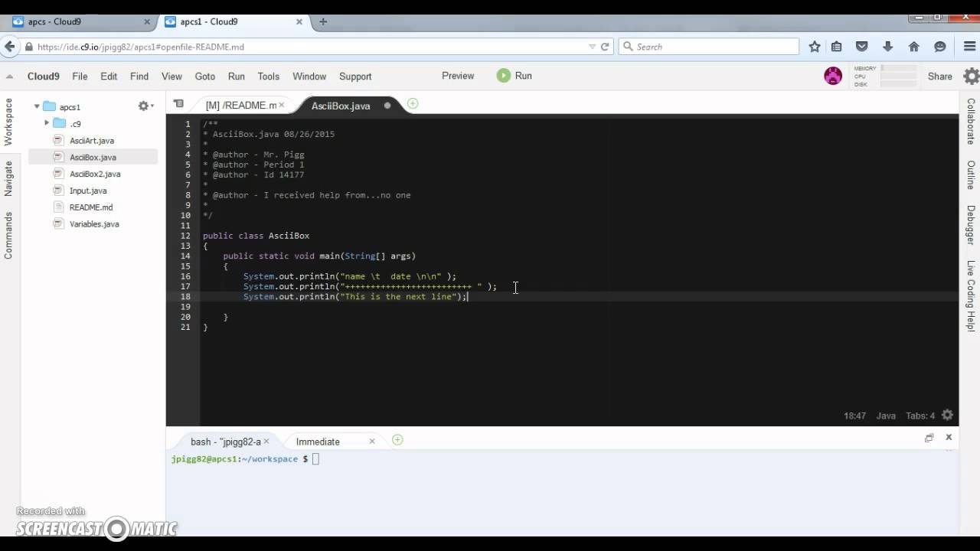Close the README.md editor tab
The width and height of the screenshot is (980, 551).
282,106
